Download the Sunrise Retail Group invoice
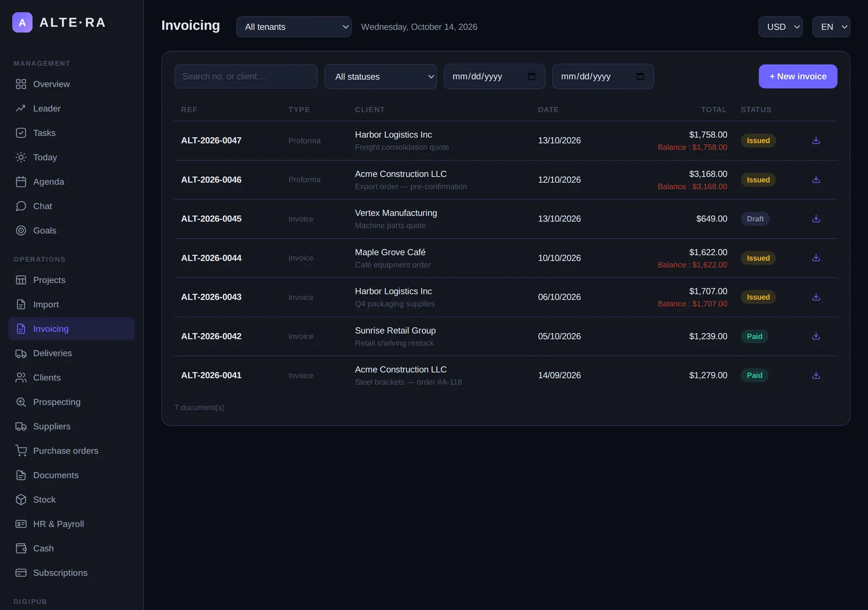This screenshot has width=868, height=610. coord(816,336)
